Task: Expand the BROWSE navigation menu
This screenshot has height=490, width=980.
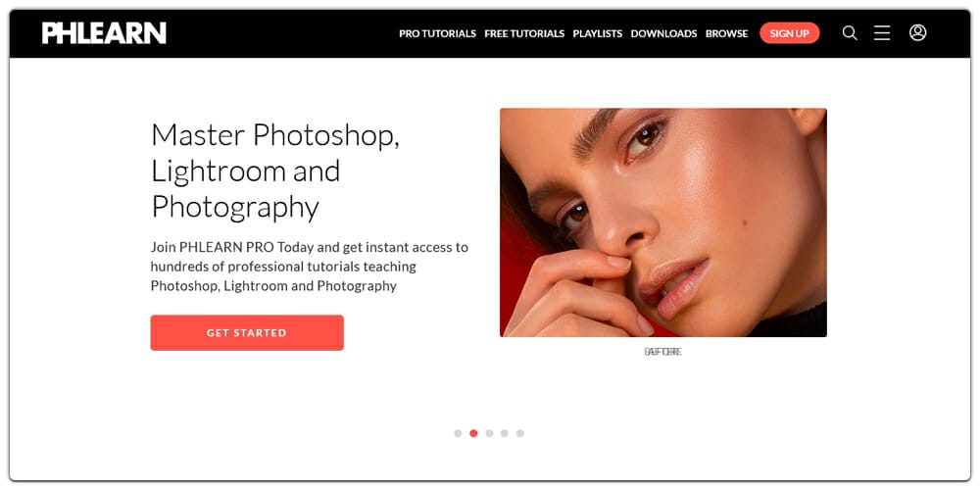Action: coord(727,33)
